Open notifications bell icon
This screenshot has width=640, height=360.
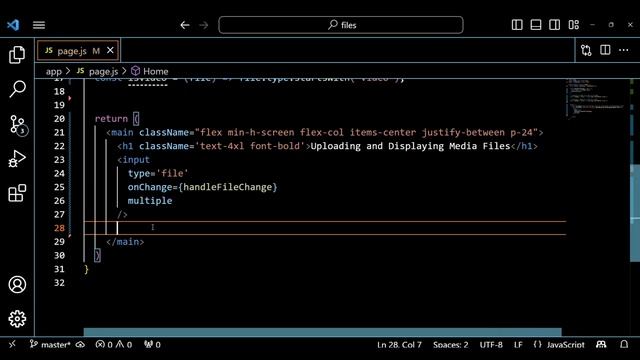coord(624,344)
